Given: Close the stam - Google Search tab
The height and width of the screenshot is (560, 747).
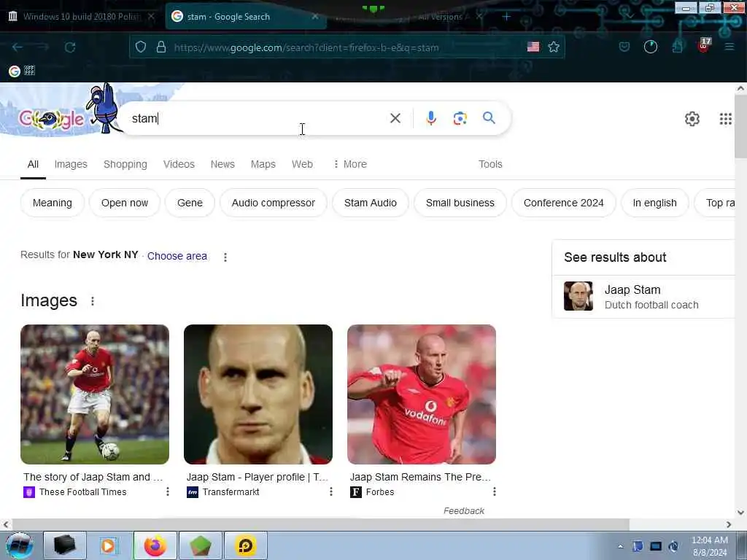Looking at the screenshot, I should [315, 17].
